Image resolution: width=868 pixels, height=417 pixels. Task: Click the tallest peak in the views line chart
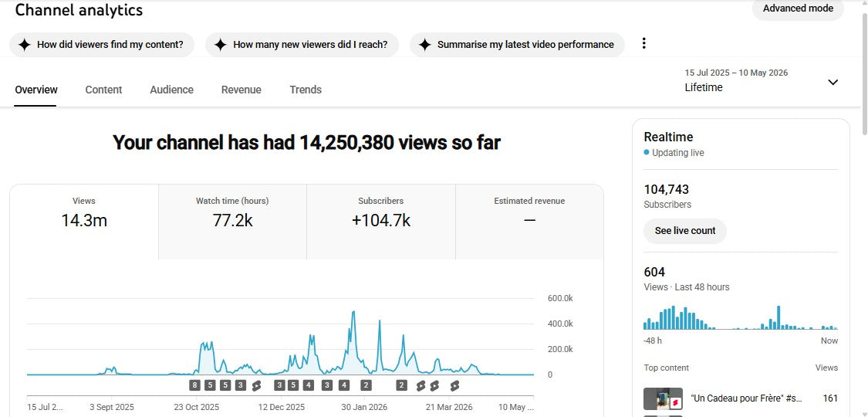point(353,312)
